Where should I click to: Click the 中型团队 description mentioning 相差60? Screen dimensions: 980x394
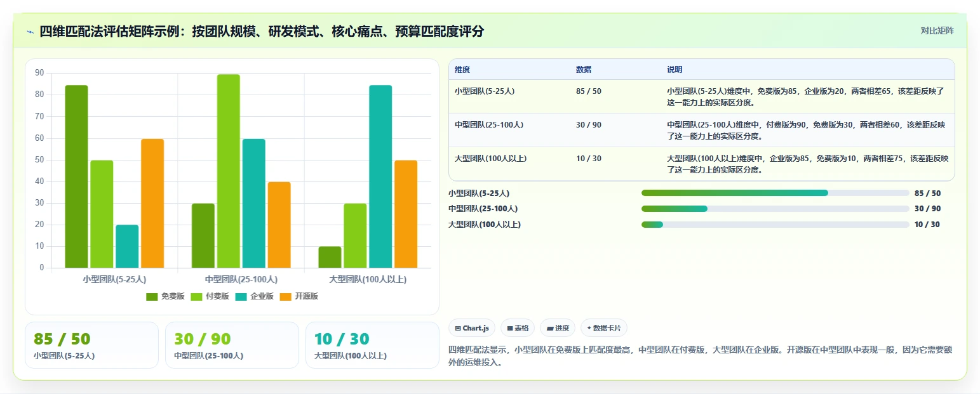click(806, 130)
